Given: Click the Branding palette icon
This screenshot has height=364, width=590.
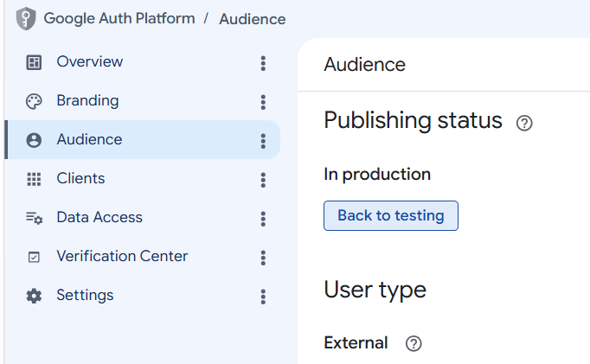Looking at the screenshot, I should click(x=34, y=101).
